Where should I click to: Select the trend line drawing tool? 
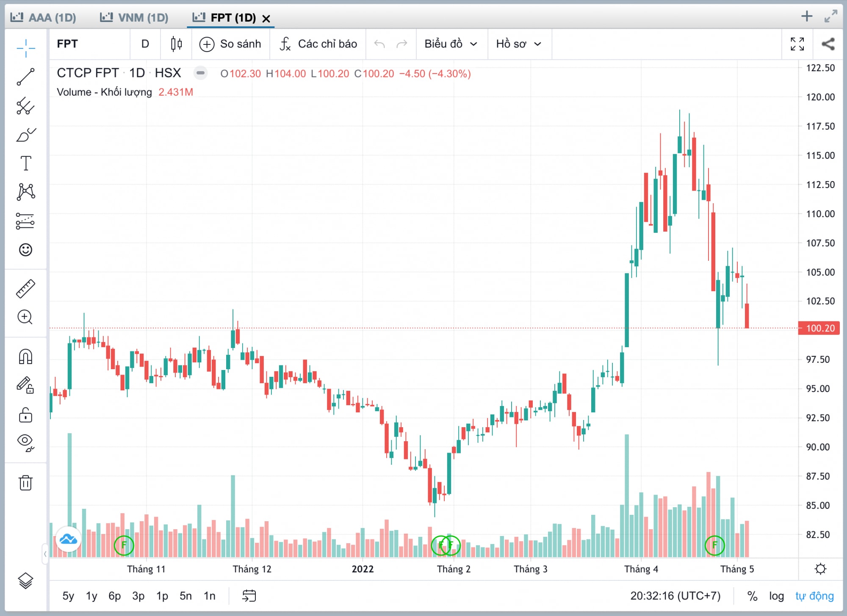tap(26, 77)
